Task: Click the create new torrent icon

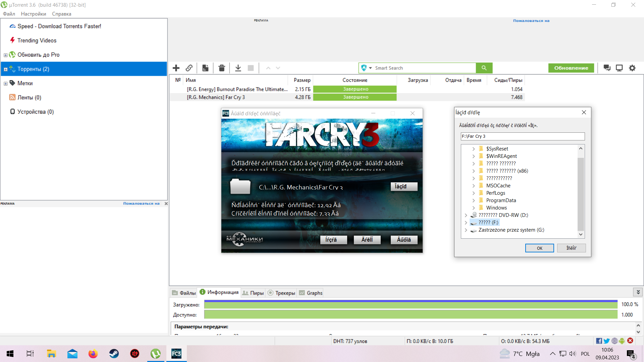Action: 205,68
